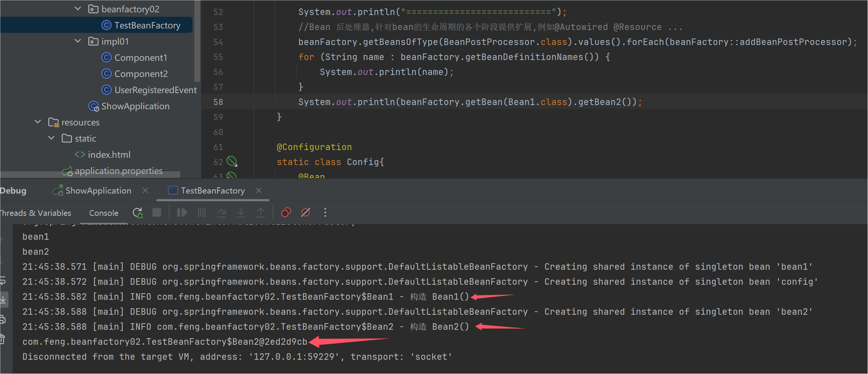Click line number 55 in gutter
The image size is (868, 374).
[x=218, y=57]
